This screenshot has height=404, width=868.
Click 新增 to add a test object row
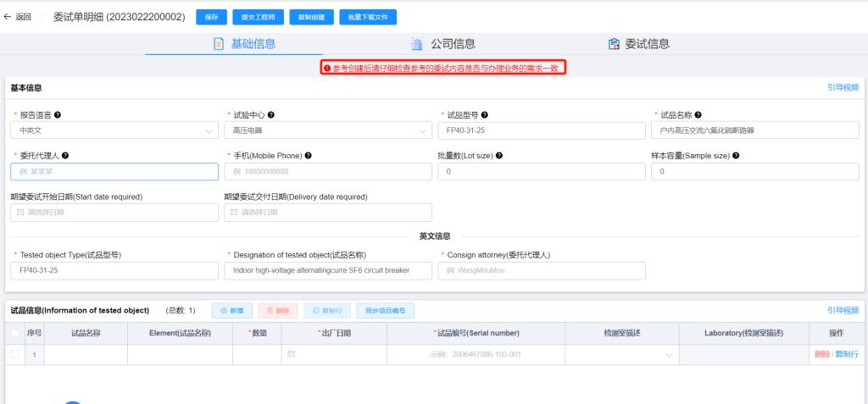(231, 311)
